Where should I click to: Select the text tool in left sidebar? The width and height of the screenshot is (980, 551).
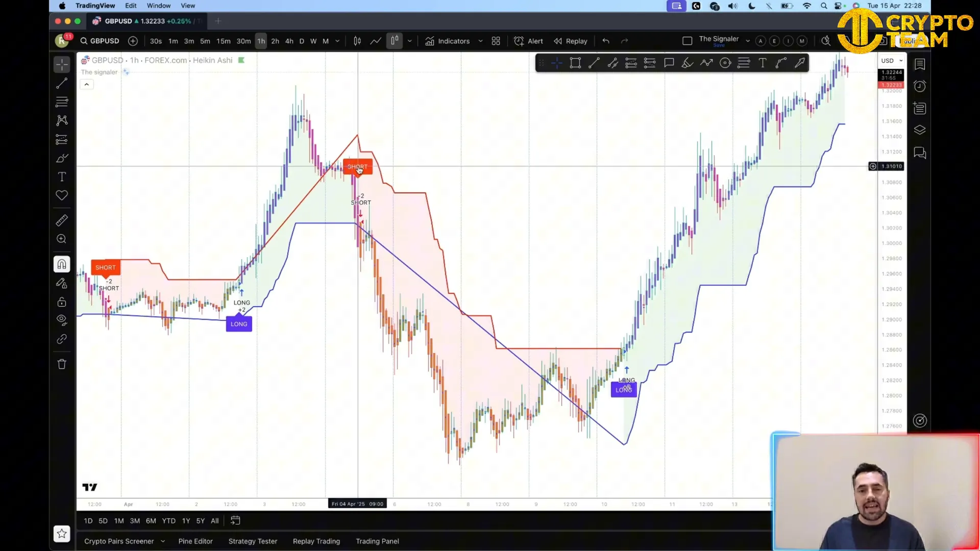pyautogui.click(x=62, y=177)
